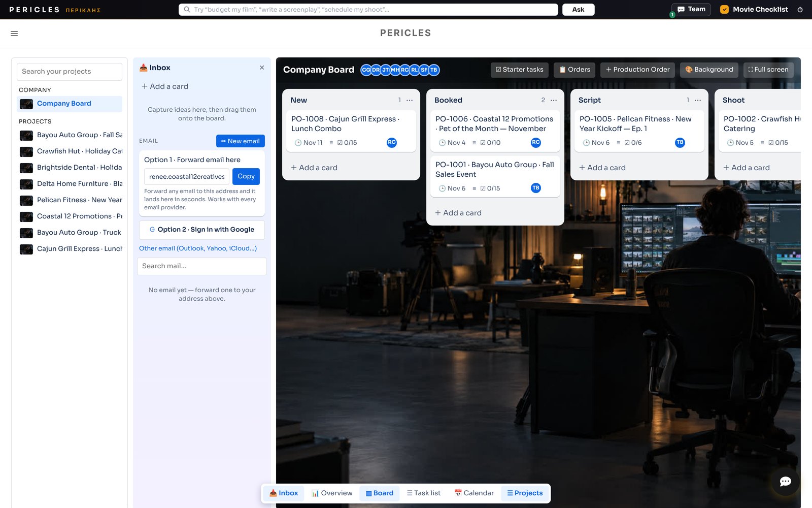Click the Search mail field
The image size is (812, 508).
coord(202,266)
